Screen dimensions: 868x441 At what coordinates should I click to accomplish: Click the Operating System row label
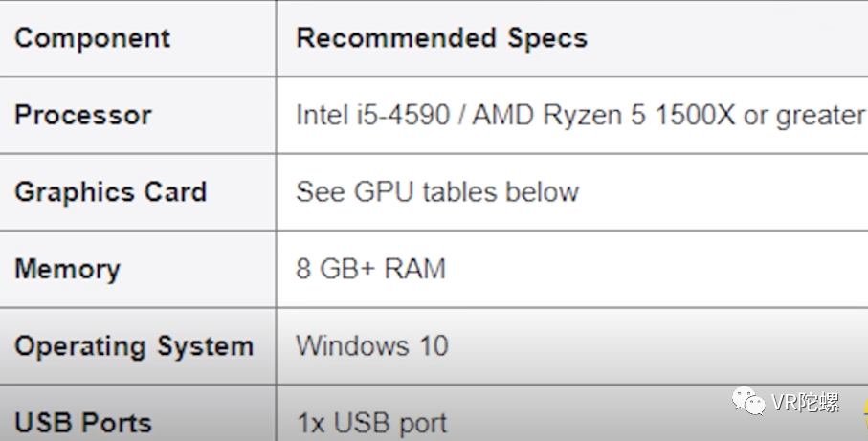134,347
